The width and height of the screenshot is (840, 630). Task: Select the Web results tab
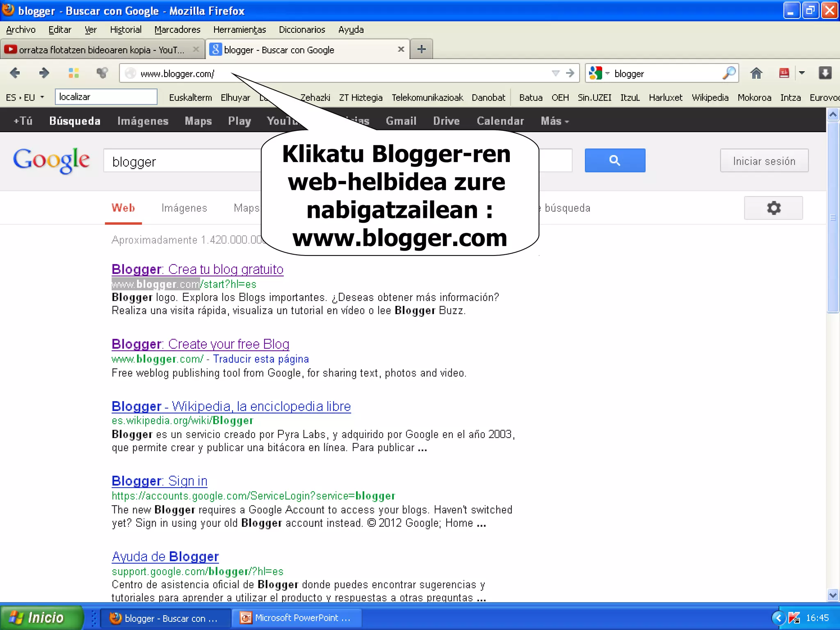point(123,208)
